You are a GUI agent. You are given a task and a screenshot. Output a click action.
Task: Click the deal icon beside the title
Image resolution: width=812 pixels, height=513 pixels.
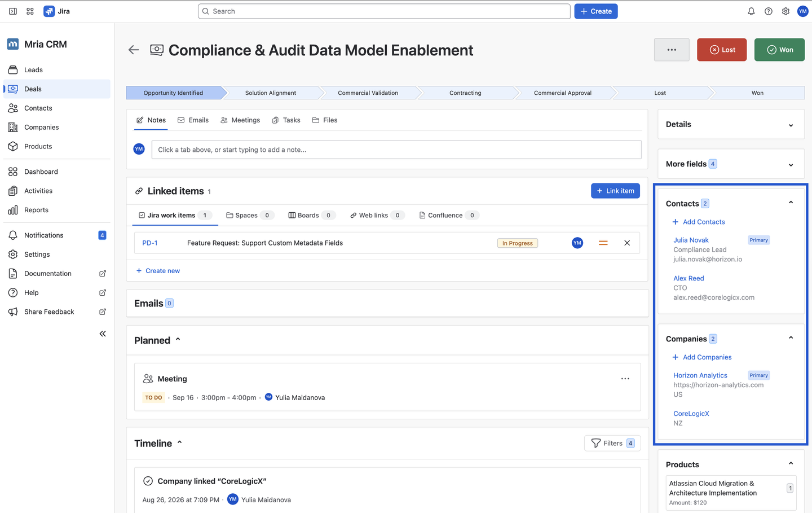click(157, 50)
